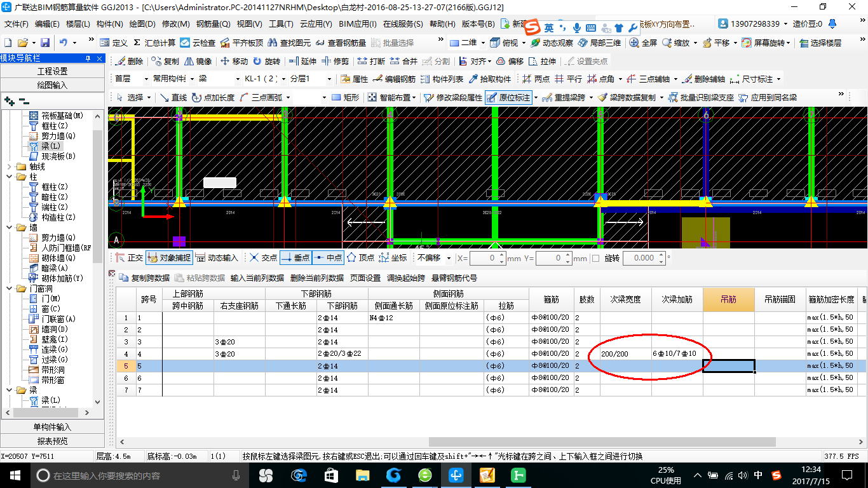
Task: Click 复制跨数据 button
Action: pyautogui.click(x=145, y=278)
